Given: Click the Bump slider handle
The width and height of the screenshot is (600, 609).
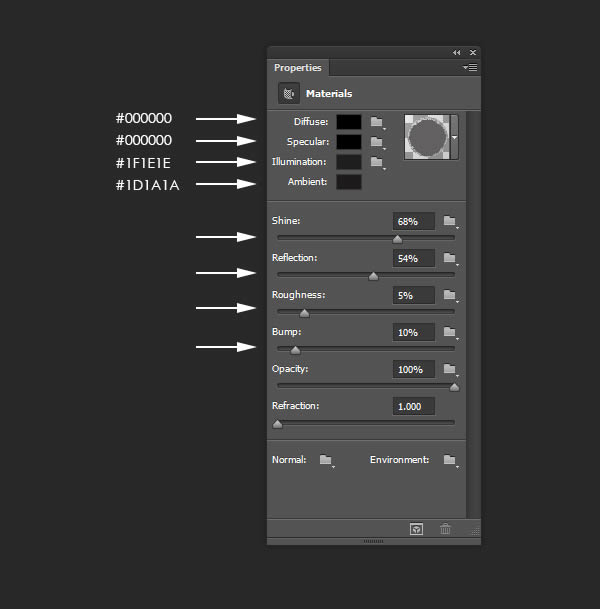Looking at the screenshot, I should (x=295, y=350).
